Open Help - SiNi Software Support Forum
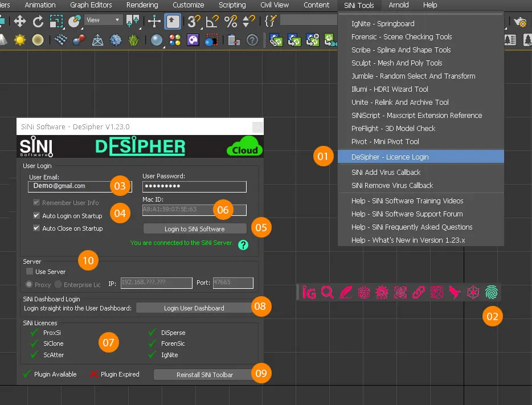 pyautogui.click(x=421, y=214)
